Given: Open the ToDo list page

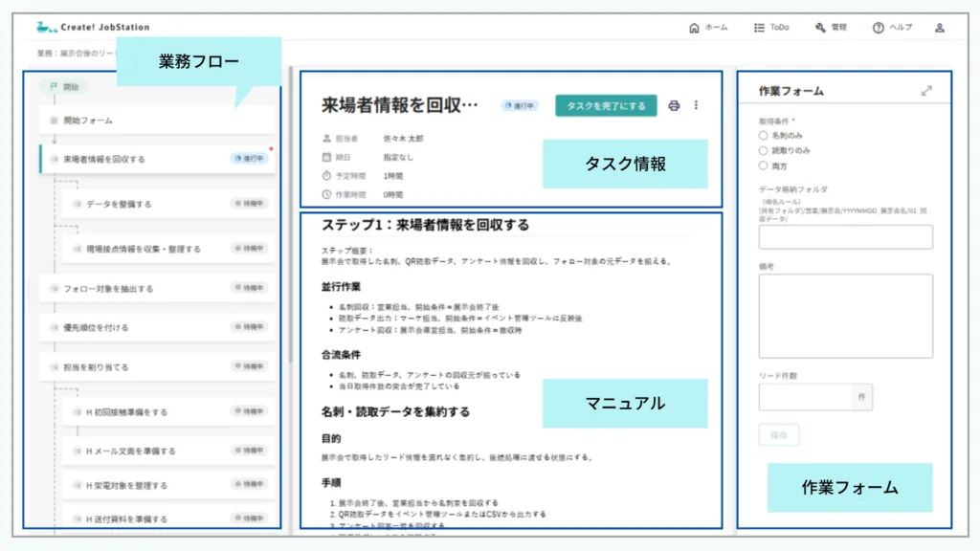Looking at the screenshot, I should pos(771,28).
